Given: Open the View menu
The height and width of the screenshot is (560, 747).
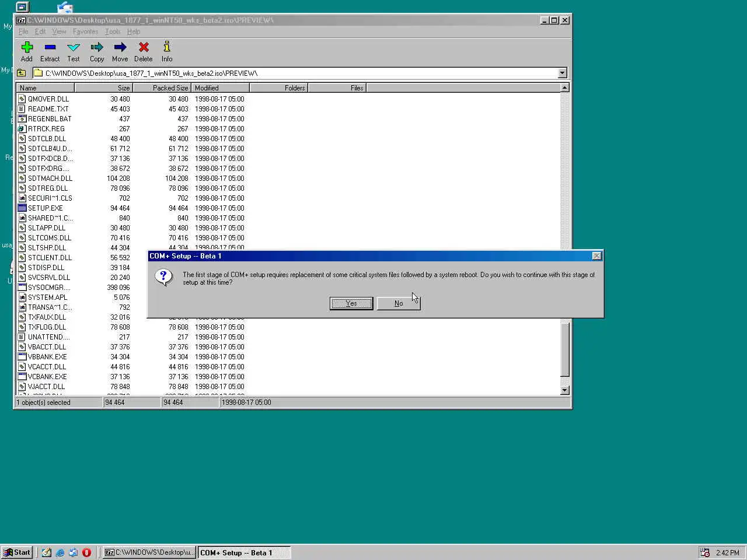Looking at the screenshot, I should tap(59, 32).
